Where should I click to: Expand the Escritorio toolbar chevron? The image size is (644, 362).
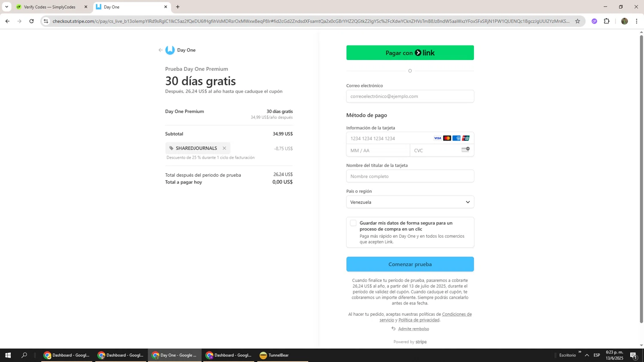[x=580, y=352]
